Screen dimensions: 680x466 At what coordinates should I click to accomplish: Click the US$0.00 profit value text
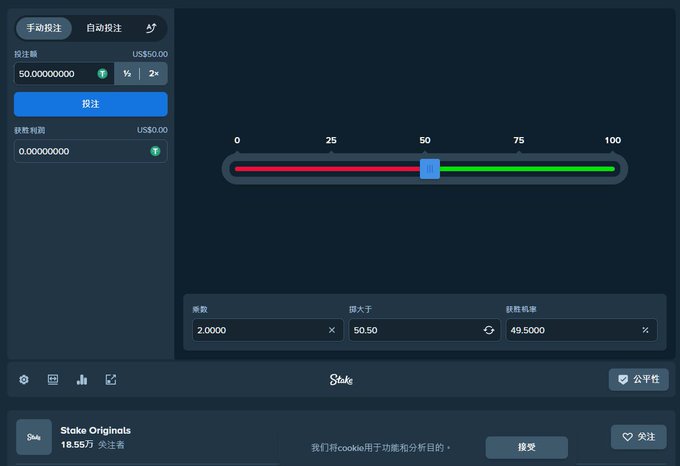pyautogui.click(x=152, y=130)
